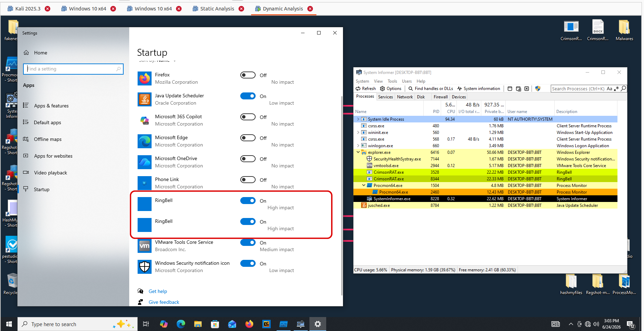Open System Informer Options gear
This screenshot has height=331, width=644.
[x=382, y=89]
